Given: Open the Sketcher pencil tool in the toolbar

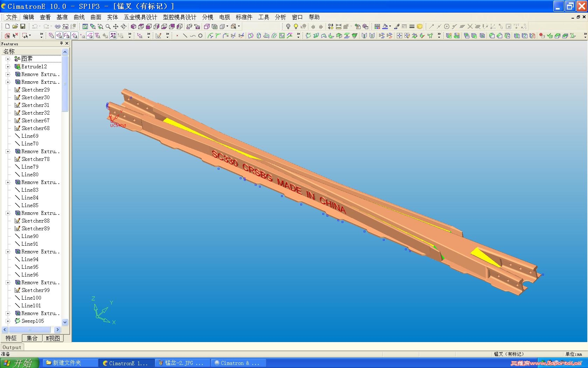Looking at the screenshot, I should pos(159,35).
